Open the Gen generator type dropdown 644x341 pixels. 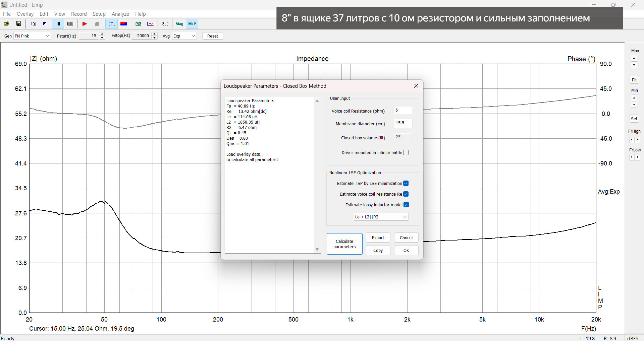(32, 36)
